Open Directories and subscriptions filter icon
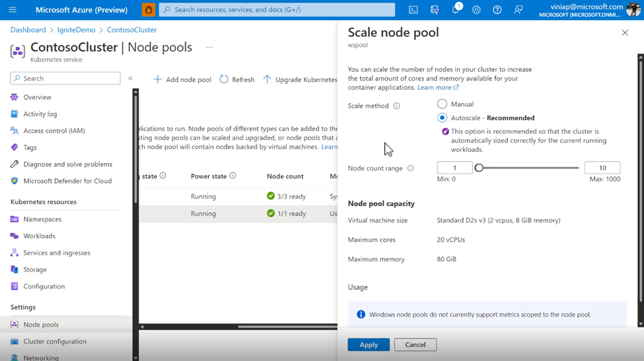Screen dimensions: 644x361 point(434,9)
